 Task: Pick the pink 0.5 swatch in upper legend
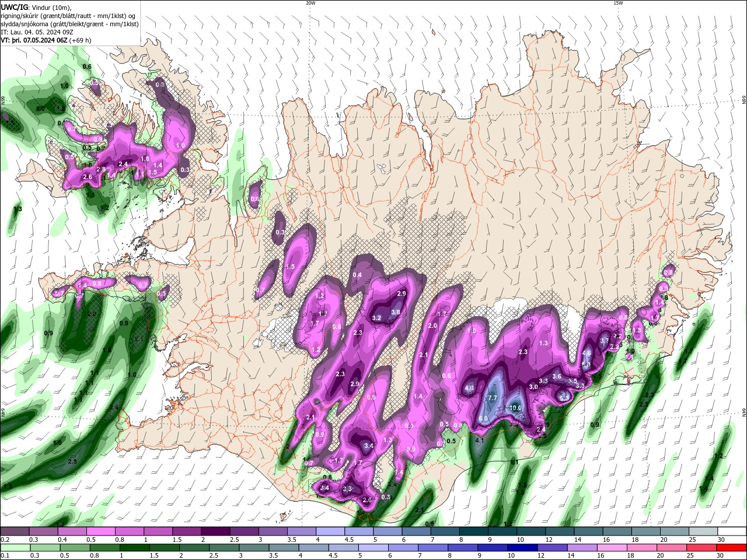(101, 531)
